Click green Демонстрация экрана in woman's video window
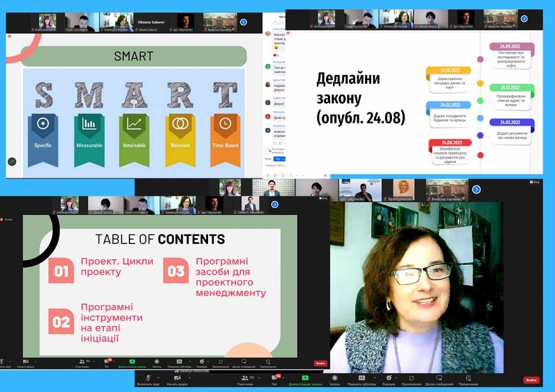The height and width of the screenshot is (392, 555). click(x=305, y=380)
